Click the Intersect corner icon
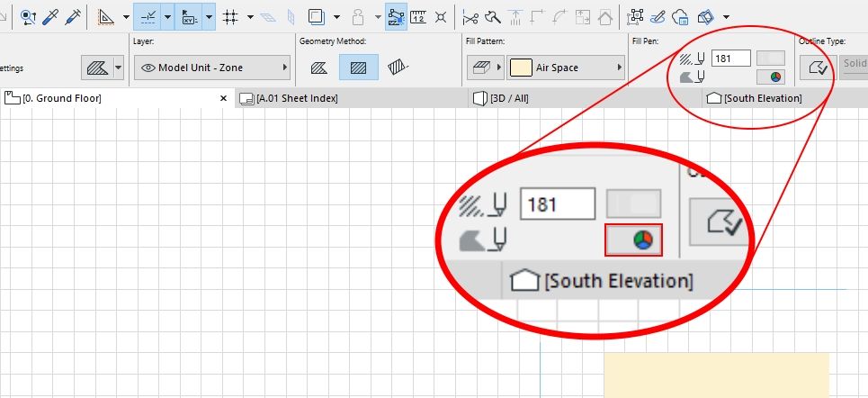868x398 pixels. tap(537, 18)
